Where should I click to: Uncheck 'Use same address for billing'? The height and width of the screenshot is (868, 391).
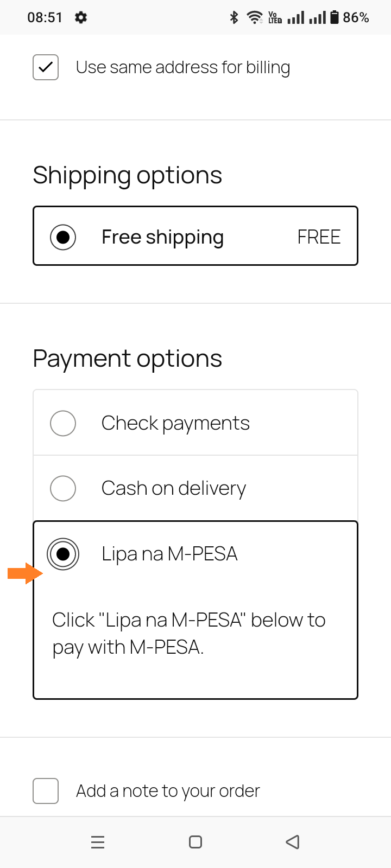click(45, 67)
